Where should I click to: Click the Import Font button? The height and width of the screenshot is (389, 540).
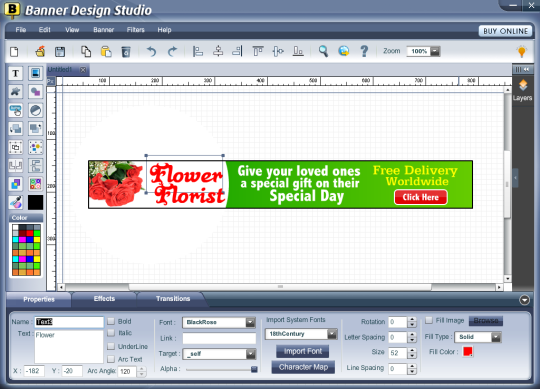coord(303,351)
